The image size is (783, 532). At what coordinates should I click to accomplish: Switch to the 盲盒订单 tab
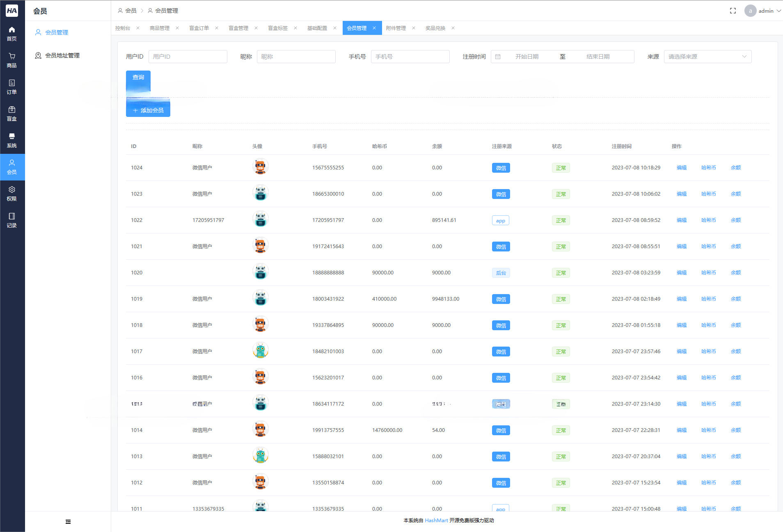pos(199,28)
